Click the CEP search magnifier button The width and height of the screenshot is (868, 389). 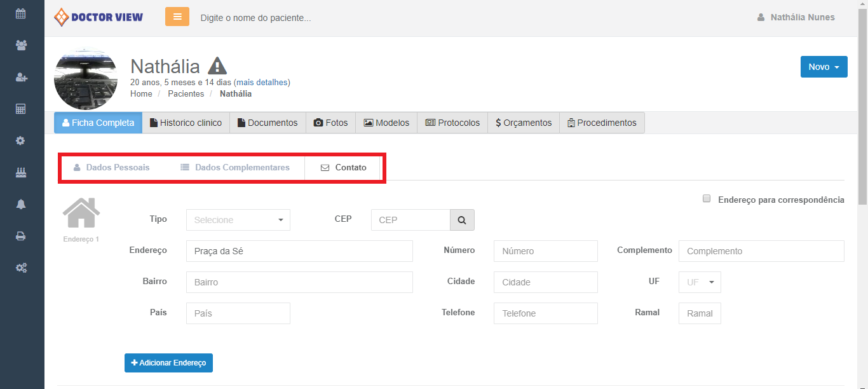[x=462, y=220]
